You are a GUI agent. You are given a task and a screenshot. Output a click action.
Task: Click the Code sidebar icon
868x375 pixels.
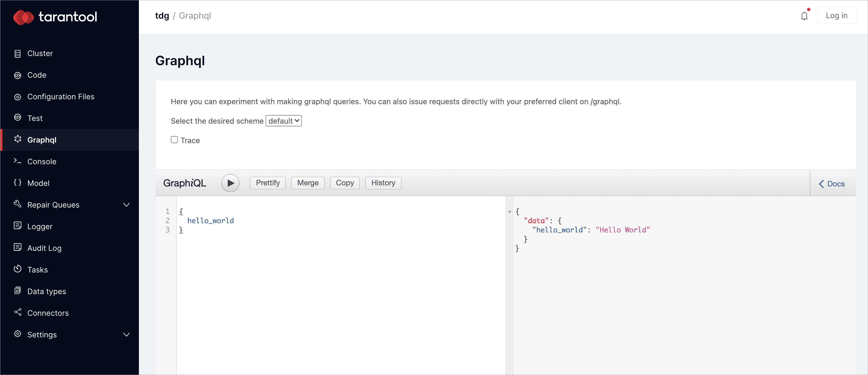click(x=18, y=75)
